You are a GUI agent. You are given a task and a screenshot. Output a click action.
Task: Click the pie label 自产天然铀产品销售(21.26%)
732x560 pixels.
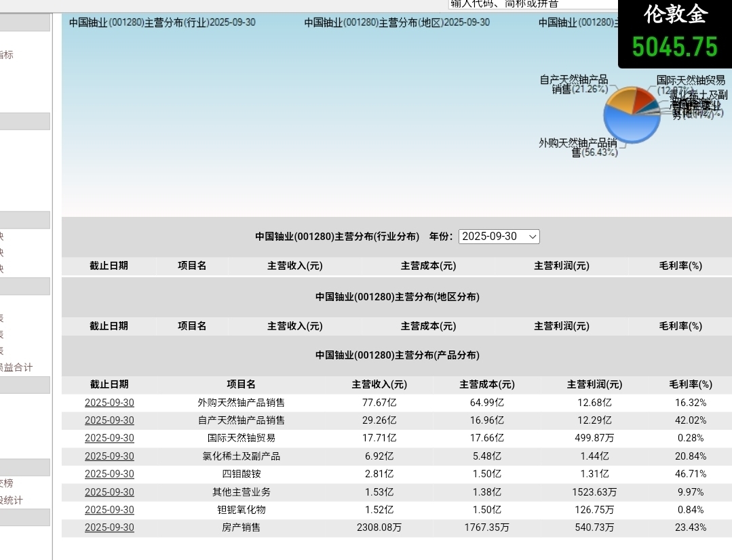574,85
